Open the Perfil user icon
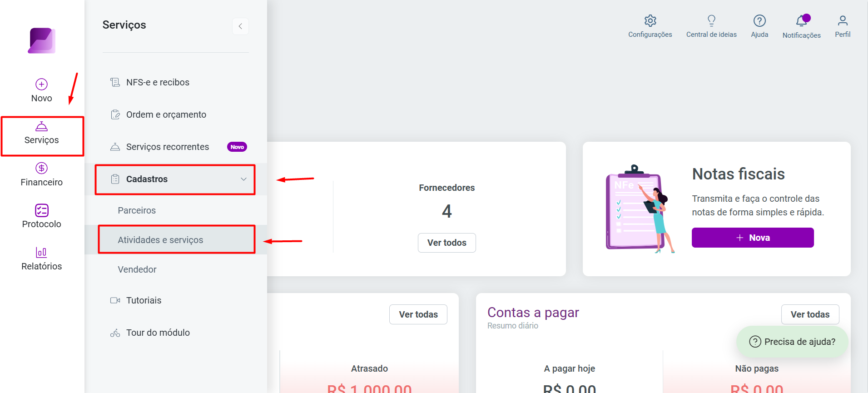 pos(843,20)
